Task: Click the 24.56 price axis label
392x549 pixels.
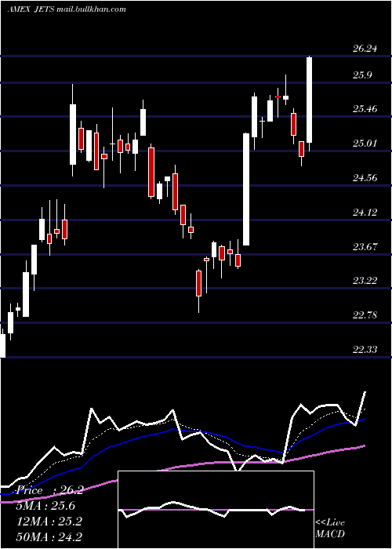Action: (x=365, y=178)
